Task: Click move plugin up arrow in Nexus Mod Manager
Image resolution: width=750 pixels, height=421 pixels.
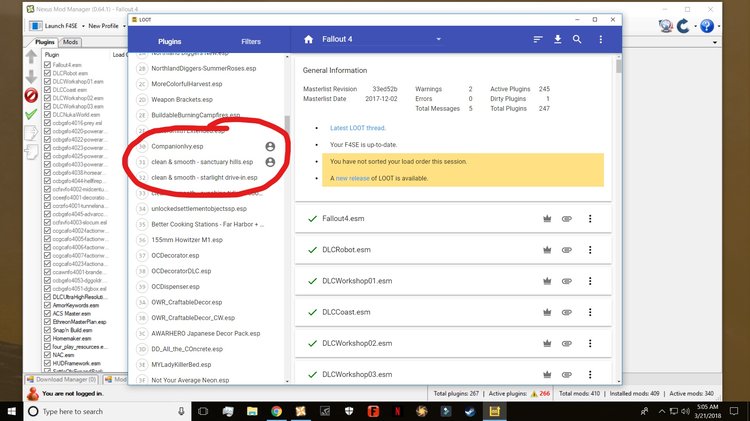Action: pos(31,56)
